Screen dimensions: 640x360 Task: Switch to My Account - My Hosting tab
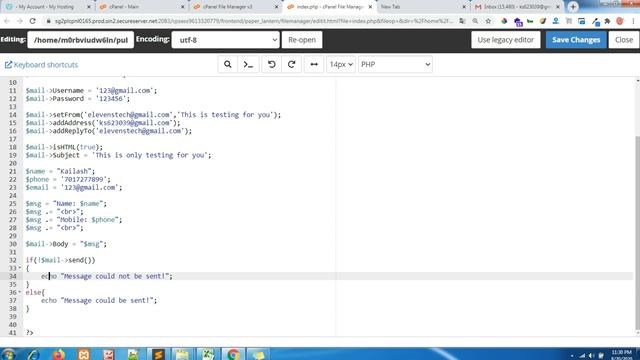tap(46, 7)
